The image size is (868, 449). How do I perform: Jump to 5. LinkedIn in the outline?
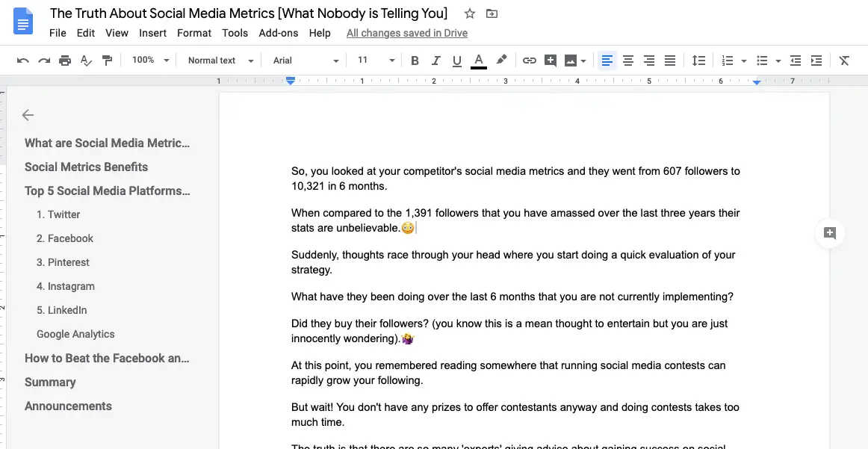61,310
